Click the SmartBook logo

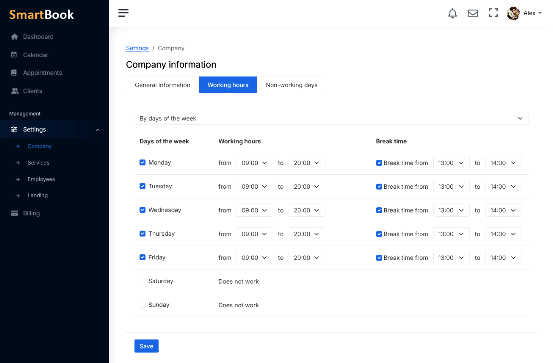pyautogui.click(x=42, y=14)
